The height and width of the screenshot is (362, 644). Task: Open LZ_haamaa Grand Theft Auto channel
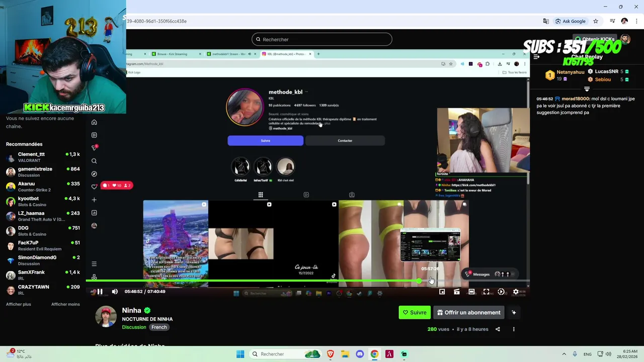point(43,216)
